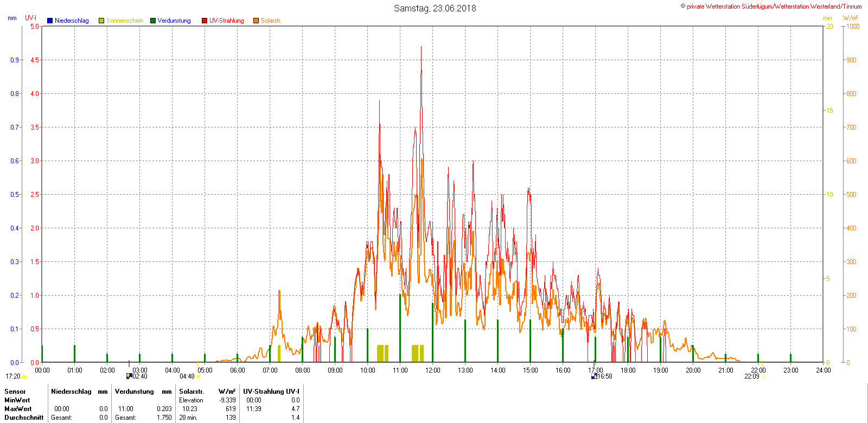Image resolution: width=868 pixels, height=423 pixels.
Task: Click the yellow Sonnenschein legend swatch
Action: coord(101,21)
